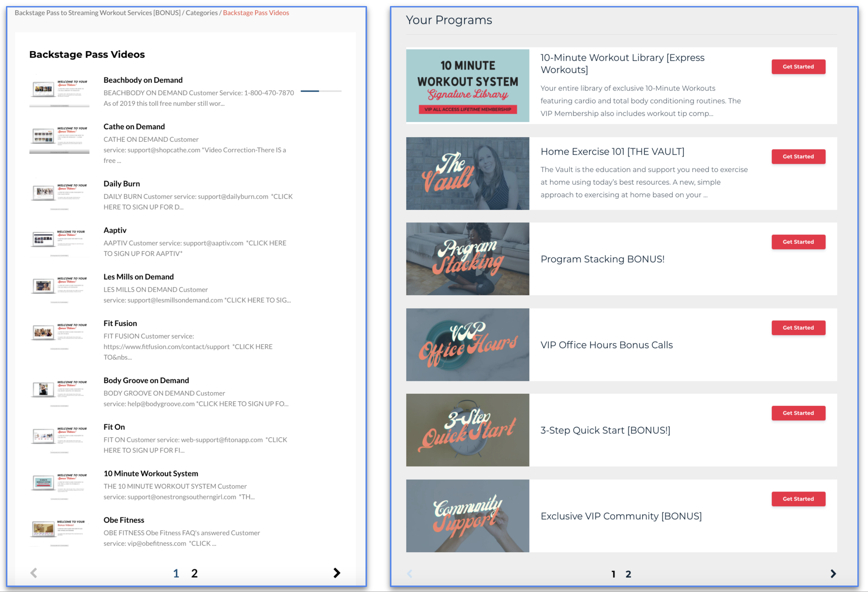The height and width of the screenshot is (592, 868).
Task: Click previous page arrow in Backstage Pass Videos
Action: pos(34,573)
